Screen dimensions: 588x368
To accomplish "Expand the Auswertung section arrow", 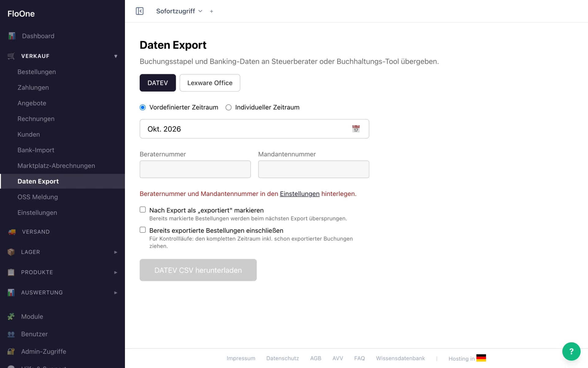I will pos(116,293).
